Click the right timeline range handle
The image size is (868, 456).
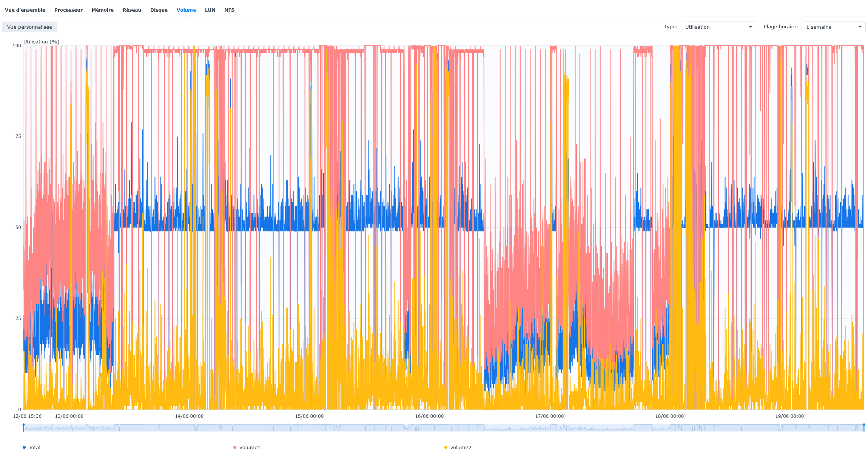click(x=864, y=427)
